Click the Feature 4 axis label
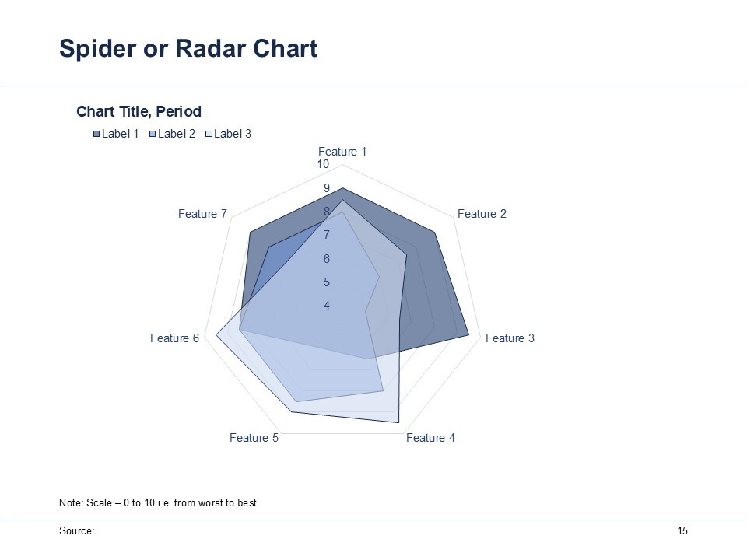 tap(430, 438)
